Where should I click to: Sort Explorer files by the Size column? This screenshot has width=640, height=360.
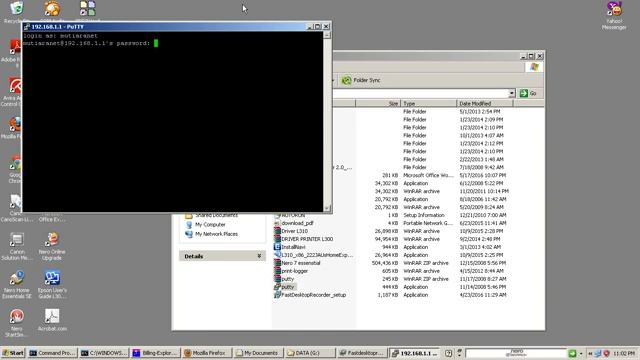click(x=378, y=104)
